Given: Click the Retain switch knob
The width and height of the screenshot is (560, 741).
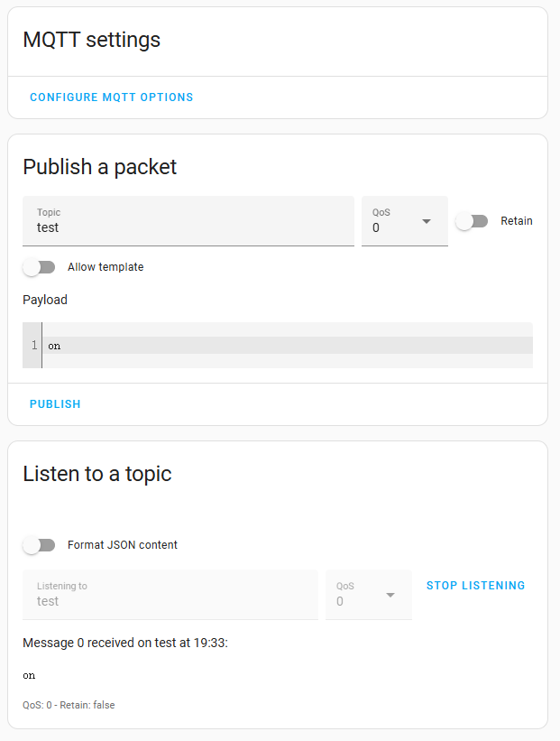Looking at the screenshot, I should (465, 220).
